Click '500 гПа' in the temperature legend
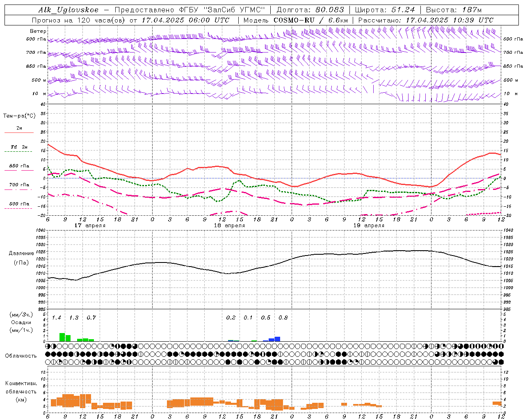This screenshot has width=525, height=420. point(19,204)
